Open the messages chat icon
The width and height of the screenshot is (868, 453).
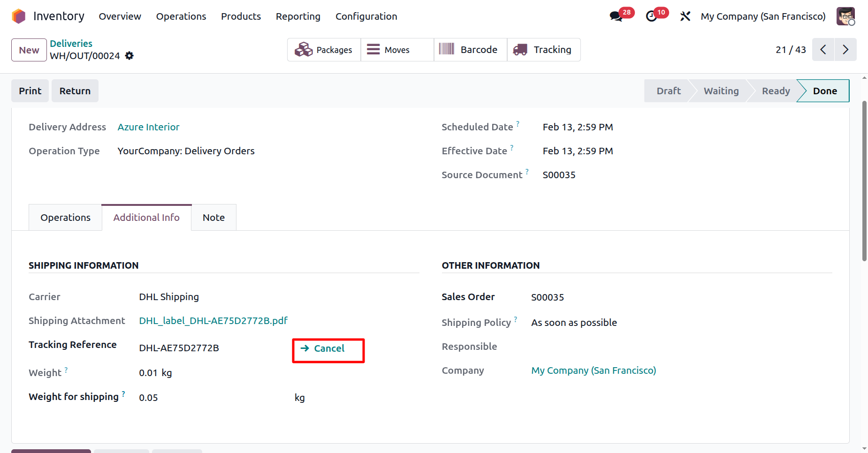point(616,16)
